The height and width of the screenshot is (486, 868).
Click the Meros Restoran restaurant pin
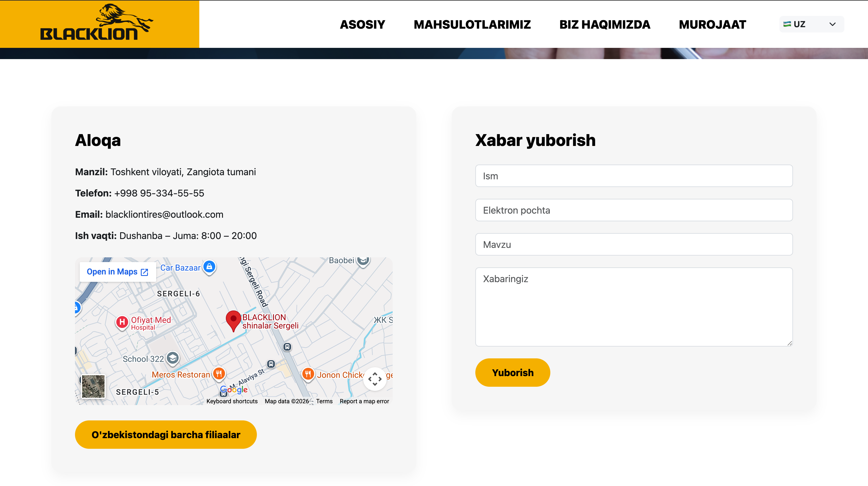pyautogui.click(x=219, y=374)
